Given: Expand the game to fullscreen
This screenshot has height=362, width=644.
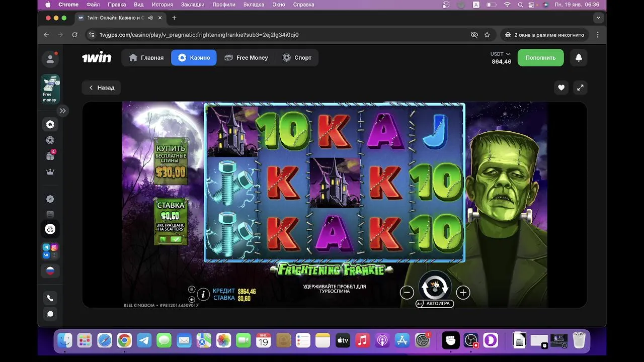Looking at the screenshot, I should [x=580, y=87].
